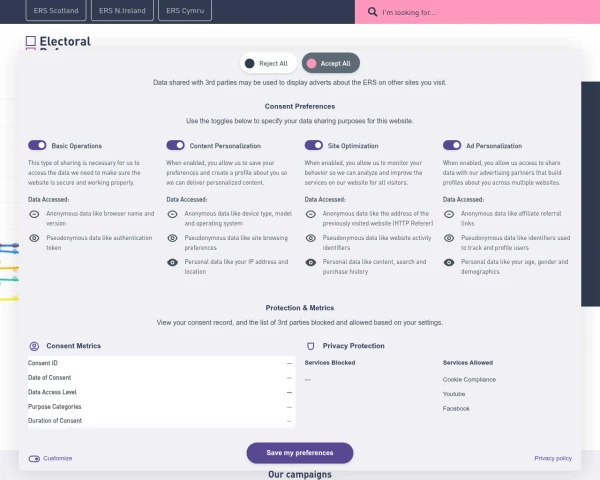Click the Privacy Protection shield icon
Image resolution: width=600 pixels, height=480 pixels.
310,346
